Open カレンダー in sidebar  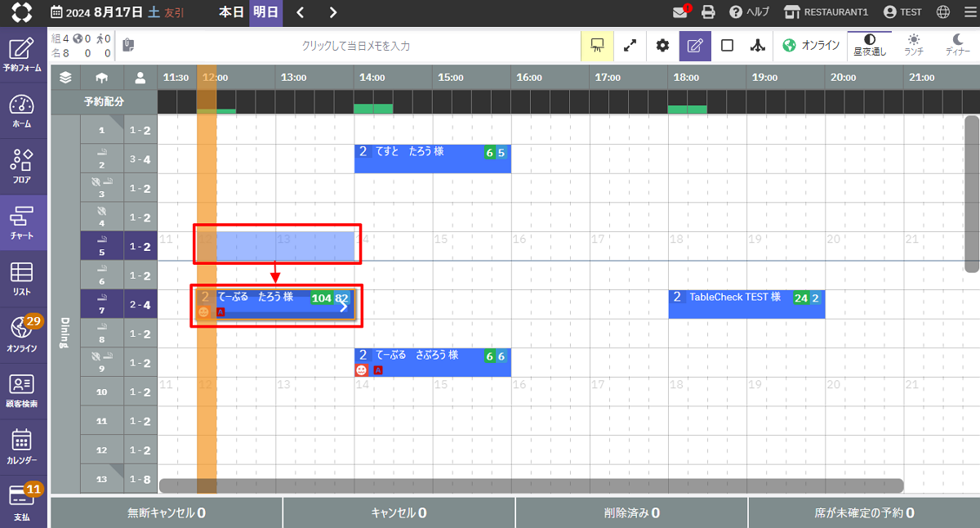click(x=23, y=446)
